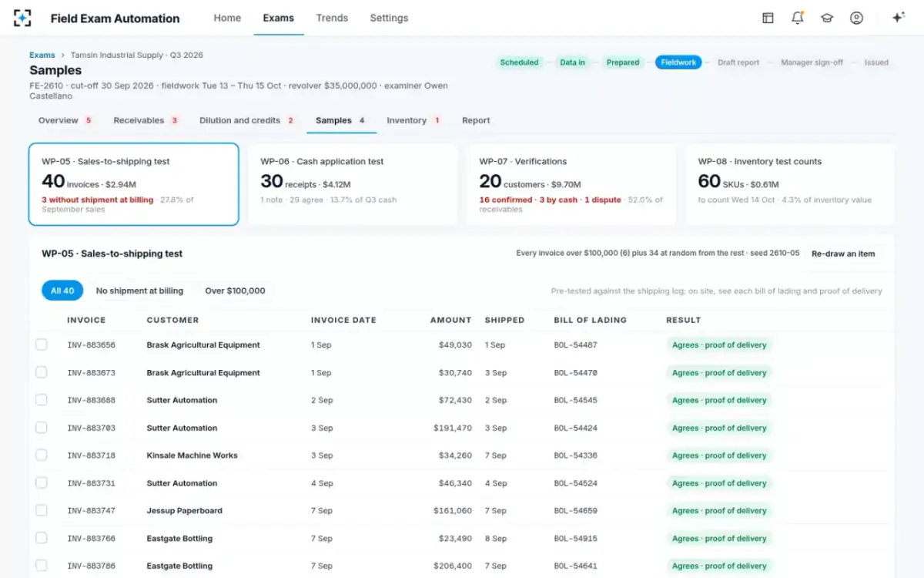Click the 3 without shipment at billing text
The width and height of the screenshot is (924, 578).
[x=97, y=200]
